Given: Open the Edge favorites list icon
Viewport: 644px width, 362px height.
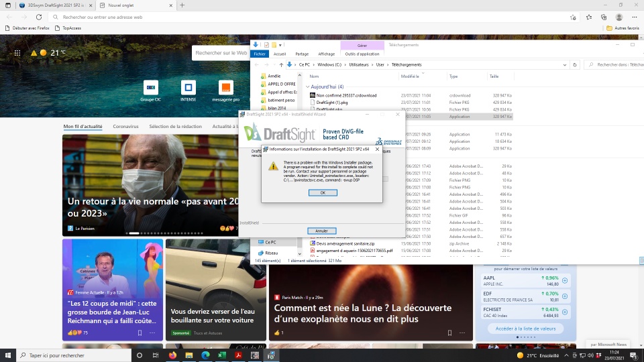Looking at the screenshot, I should click(x=589, y=17).
